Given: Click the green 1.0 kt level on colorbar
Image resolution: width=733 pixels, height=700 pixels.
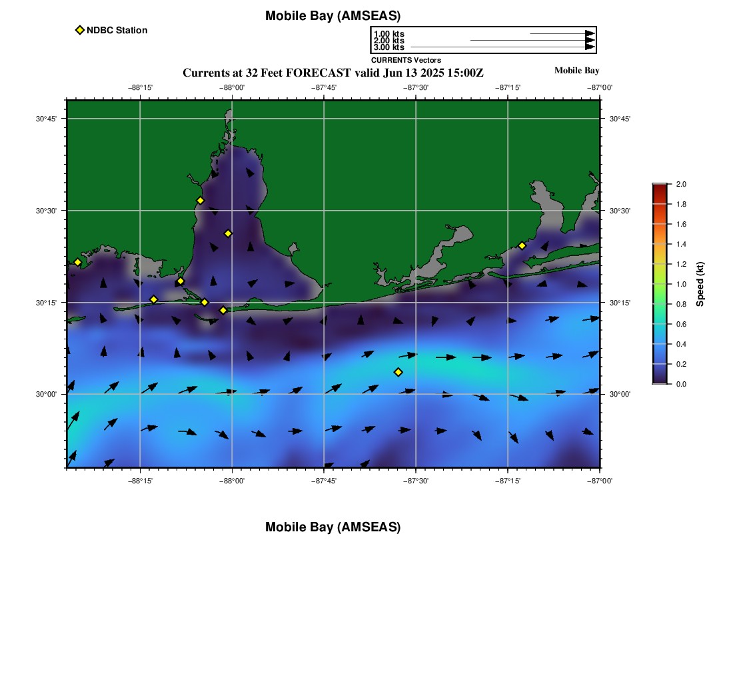Looking at the screenshot, I should pos(660,284).
